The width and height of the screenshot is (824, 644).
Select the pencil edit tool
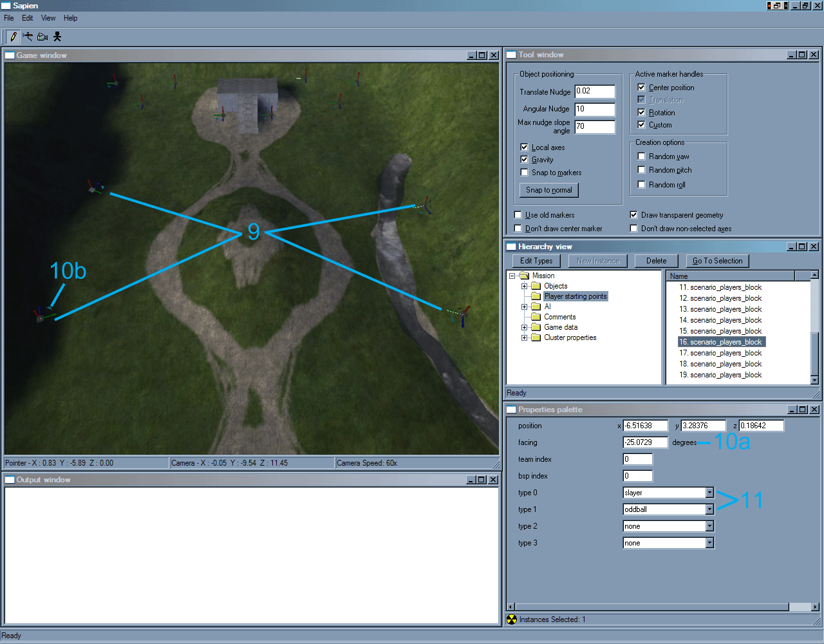point(14,37)
